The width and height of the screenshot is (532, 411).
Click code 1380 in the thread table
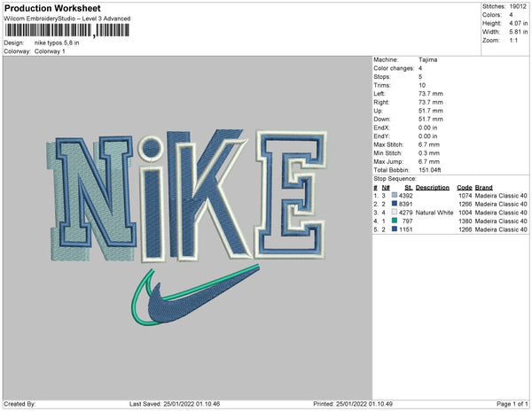point(465,221)
